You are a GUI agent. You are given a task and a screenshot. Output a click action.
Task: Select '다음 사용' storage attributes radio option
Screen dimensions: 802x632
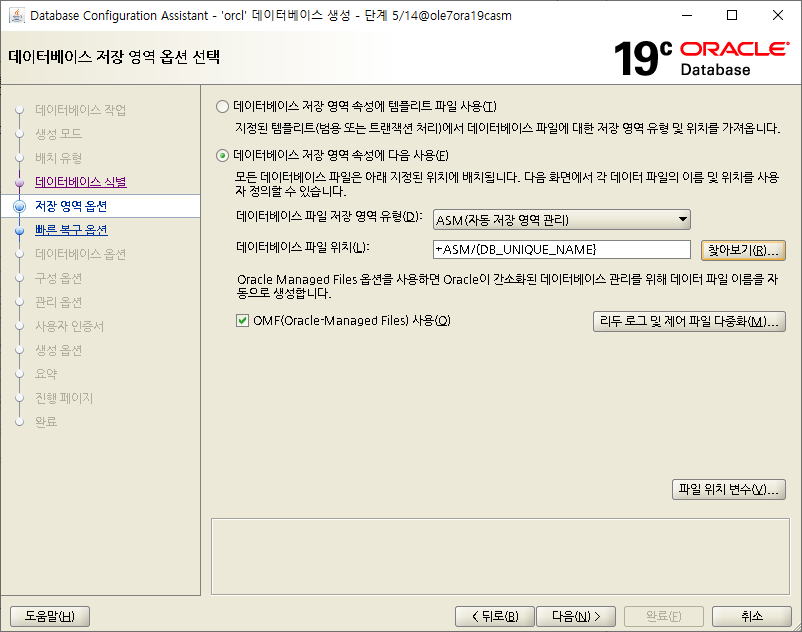point(222,155)
